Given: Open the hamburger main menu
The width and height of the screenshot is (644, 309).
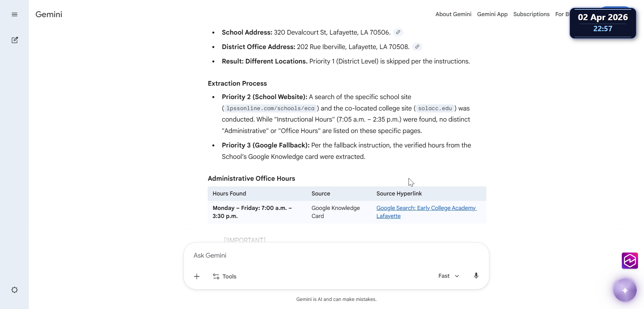Looking at the screenshot, I should [x=14, y=14].
